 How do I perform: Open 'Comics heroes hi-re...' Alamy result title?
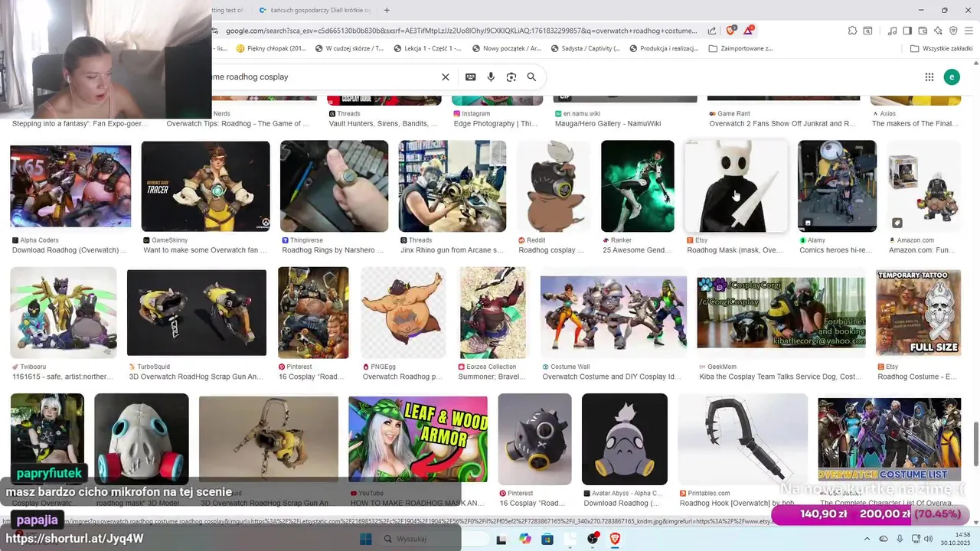click(835, 250)
